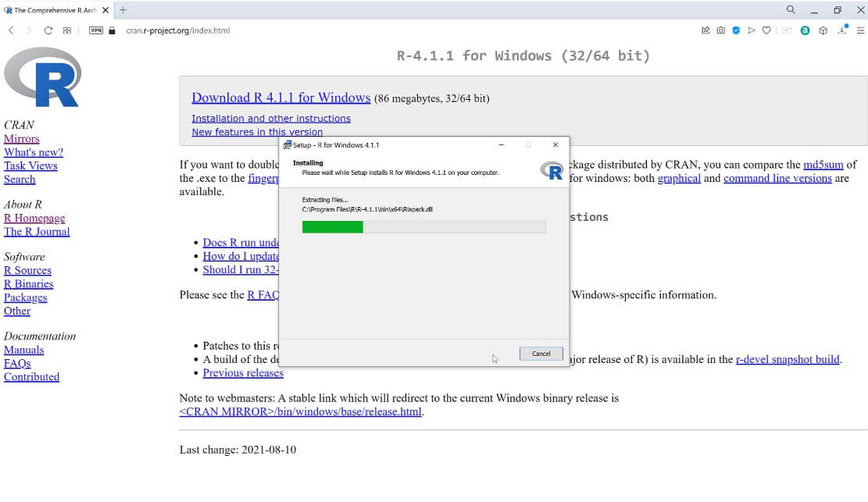The width and height of the screenshot is (868, 502).
Task: Open The R Journal link
Action: coord(37,231)
